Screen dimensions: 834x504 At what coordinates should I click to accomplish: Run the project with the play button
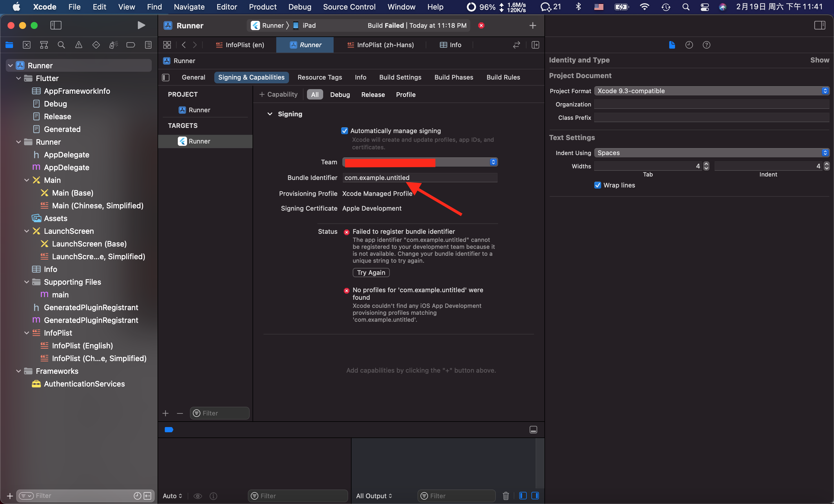click(x=141, y=25)
